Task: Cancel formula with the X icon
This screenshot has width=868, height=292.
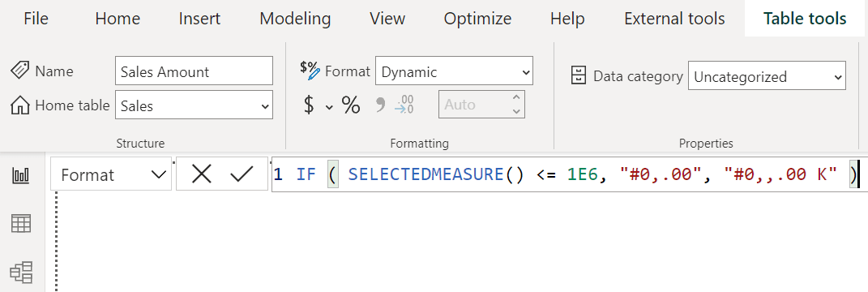Action: tap(202, 174)
